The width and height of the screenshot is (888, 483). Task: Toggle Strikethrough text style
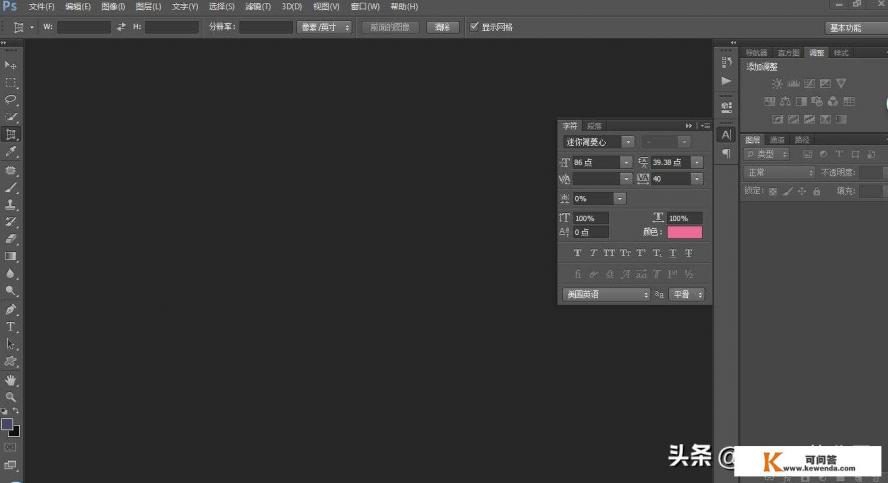click(x=689, y=253)
